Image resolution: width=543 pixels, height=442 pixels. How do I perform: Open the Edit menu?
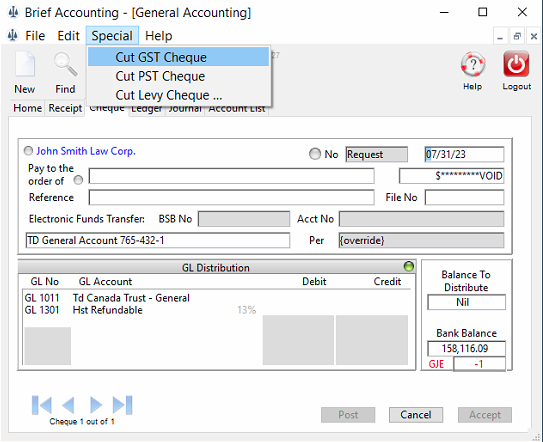tap(68, 36)
